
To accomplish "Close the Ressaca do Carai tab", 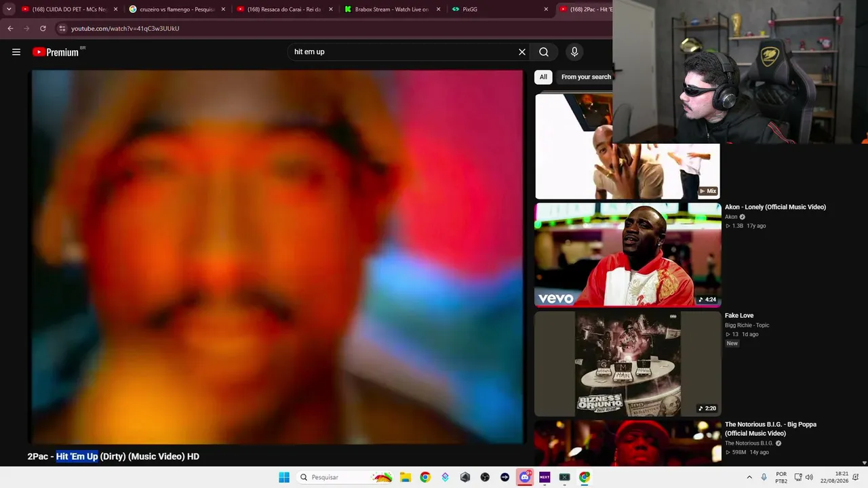I will click(x=331, y=9).
